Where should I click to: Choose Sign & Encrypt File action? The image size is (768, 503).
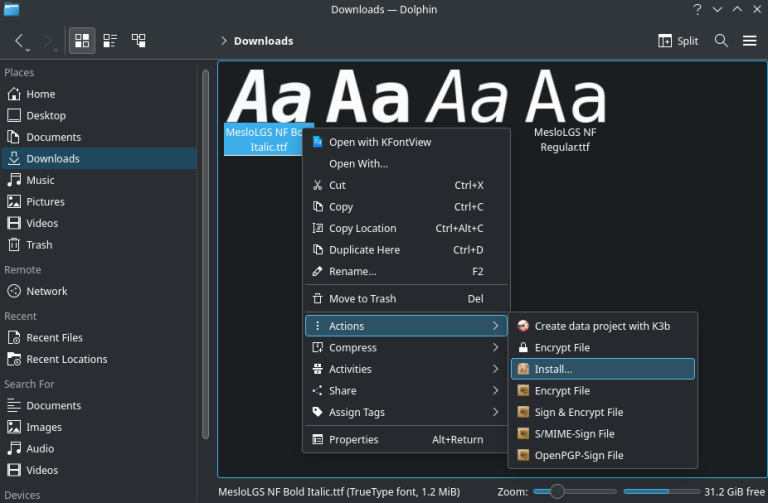(578, 412)
